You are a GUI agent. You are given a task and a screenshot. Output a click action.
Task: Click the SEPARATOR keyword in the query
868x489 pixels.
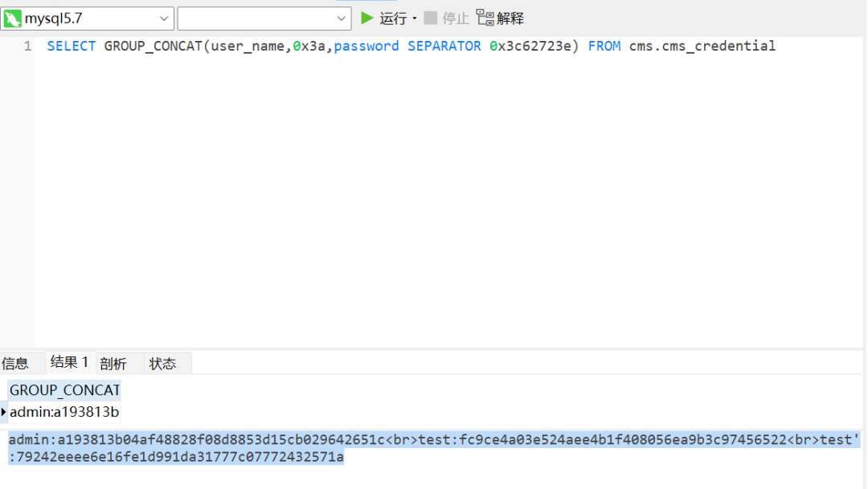pyautogui.click(x=444, y=46)
